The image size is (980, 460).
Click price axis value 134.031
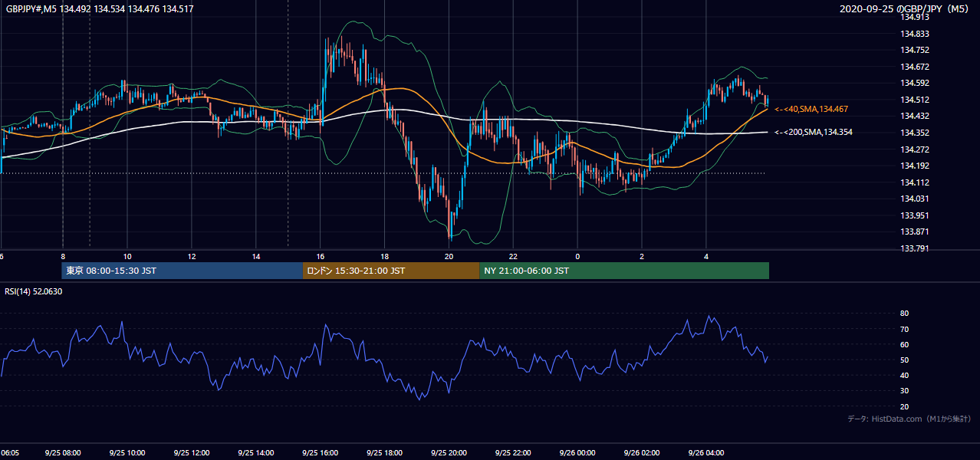915,199
